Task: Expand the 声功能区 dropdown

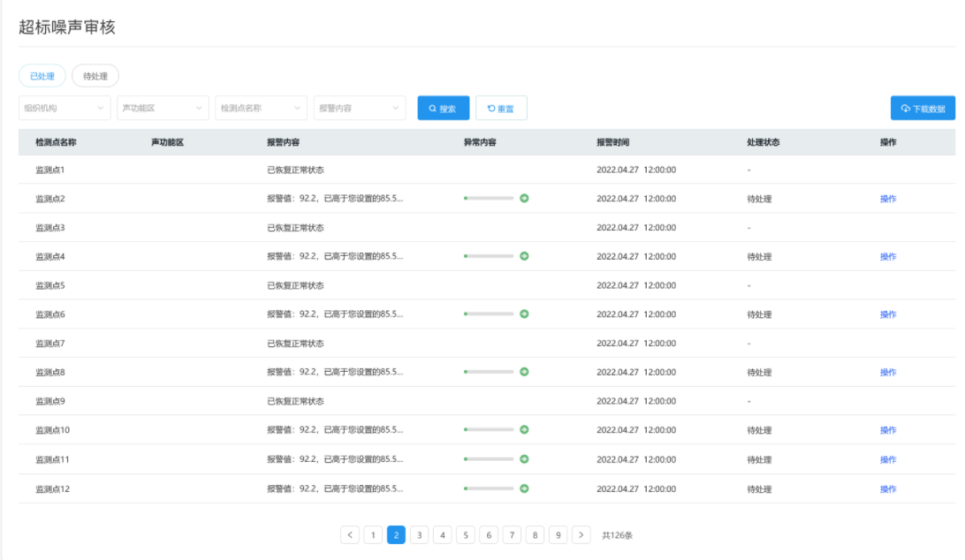Action: 163,108
